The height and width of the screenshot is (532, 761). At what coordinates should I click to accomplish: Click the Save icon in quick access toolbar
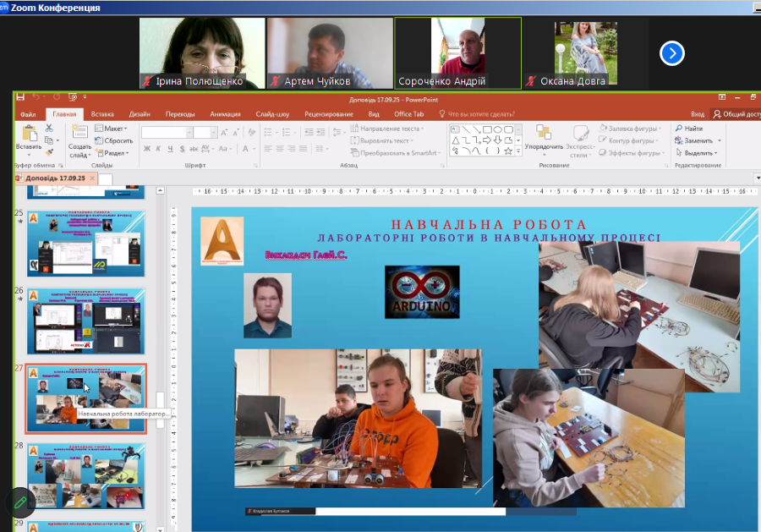20,97
